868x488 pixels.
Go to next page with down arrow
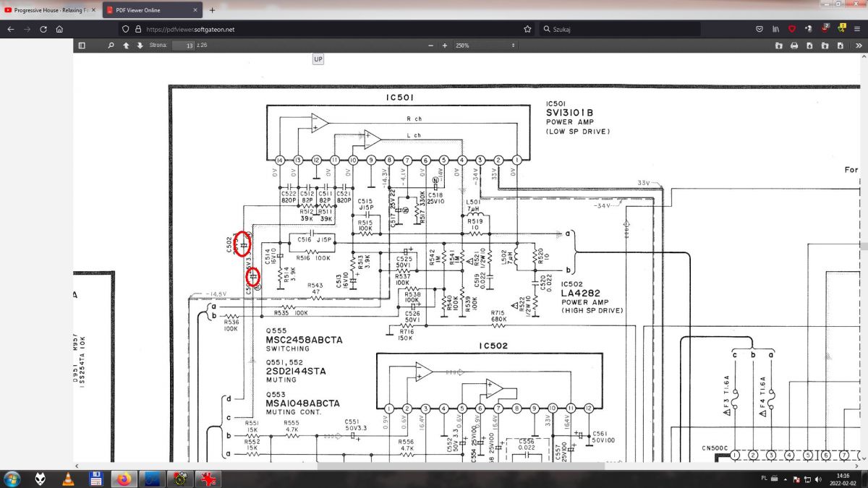140,45
